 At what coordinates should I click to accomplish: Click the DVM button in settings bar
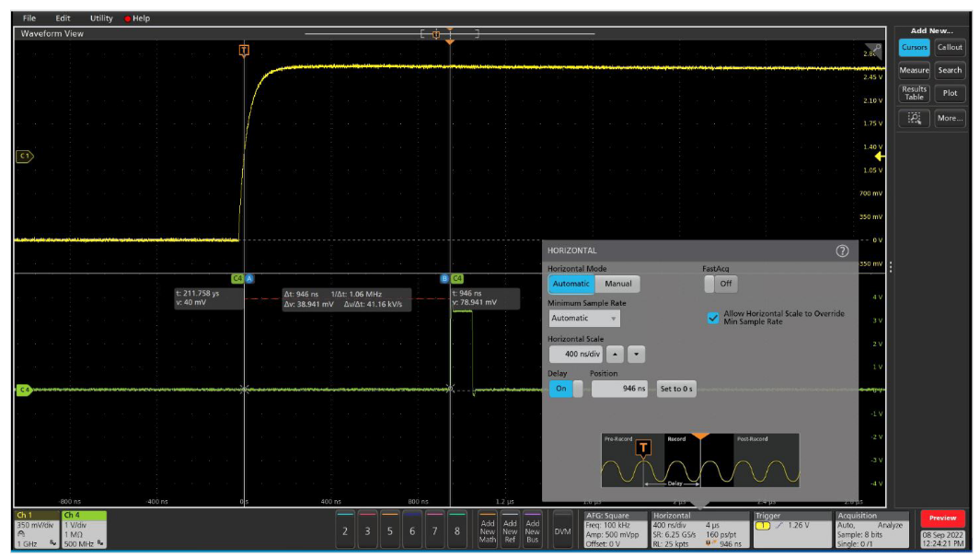pos(561,530)
